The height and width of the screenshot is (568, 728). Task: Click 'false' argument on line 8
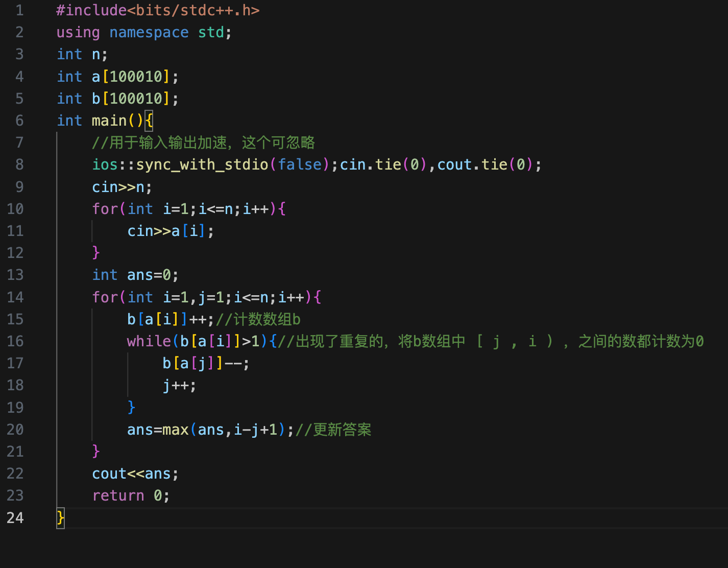point(300,164)
